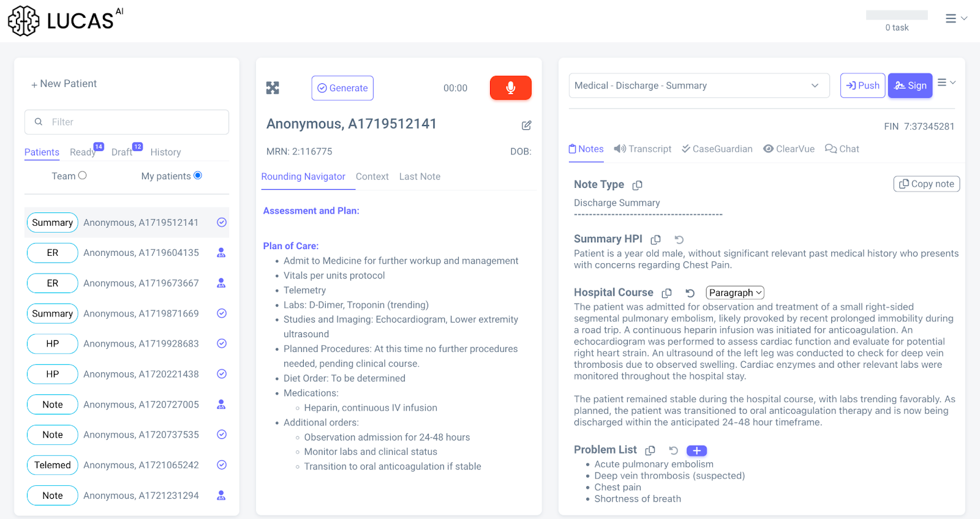Select patient Anonymous, A1719871669 name
The height and width of the screenshot is (519, 980).
tap(141, 313)
